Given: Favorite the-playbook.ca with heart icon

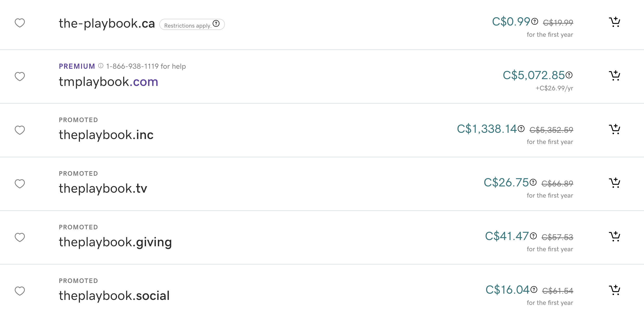Looking at the screenshot, I should (x=20, y=23).
